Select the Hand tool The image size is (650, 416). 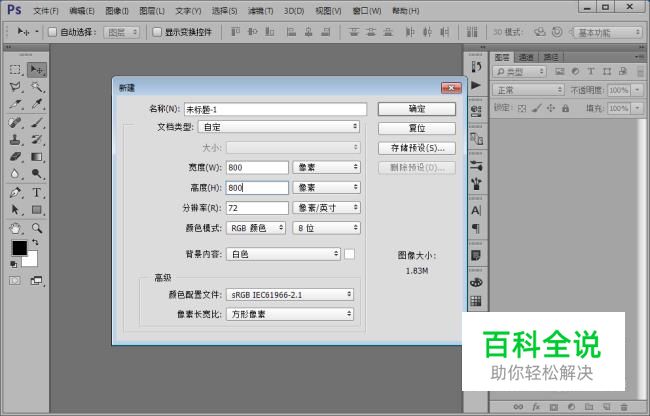click(x=15, y=228)
